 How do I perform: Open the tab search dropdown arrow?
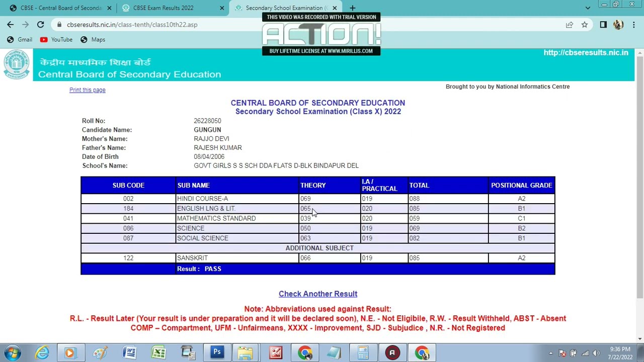(588, 8)
